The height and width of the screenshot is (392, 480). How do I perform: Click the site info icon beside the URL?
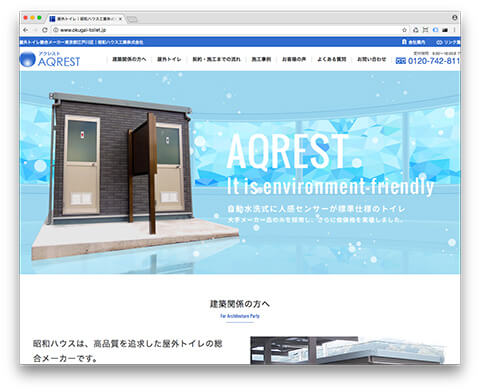(x=56, y=30)
